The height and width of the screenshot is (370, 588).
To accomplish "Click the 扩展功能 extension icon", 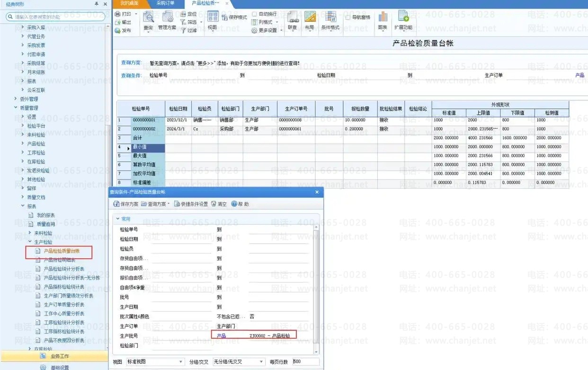I will [403, 21].
